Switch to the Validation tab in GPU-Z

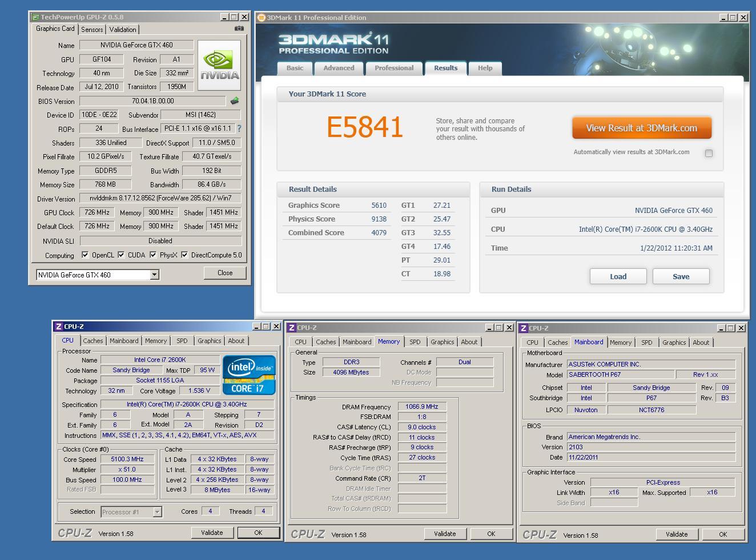tap(123, 30)
